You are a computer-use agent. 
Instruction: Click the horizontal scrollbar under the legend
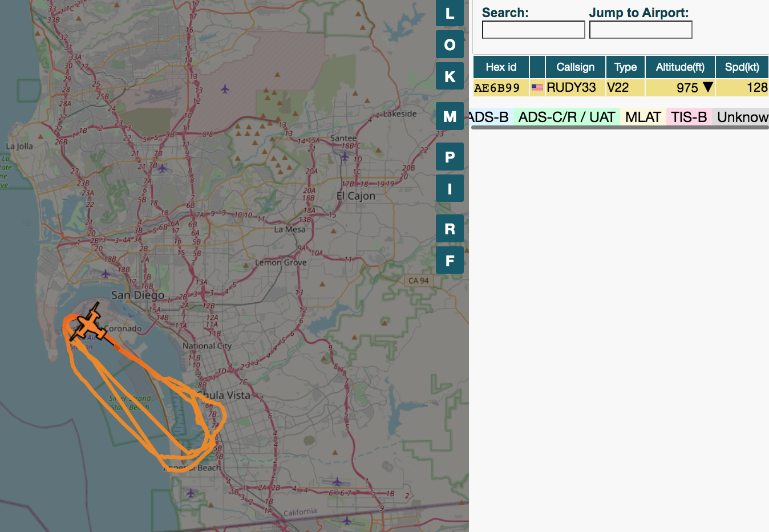(621, 128)
